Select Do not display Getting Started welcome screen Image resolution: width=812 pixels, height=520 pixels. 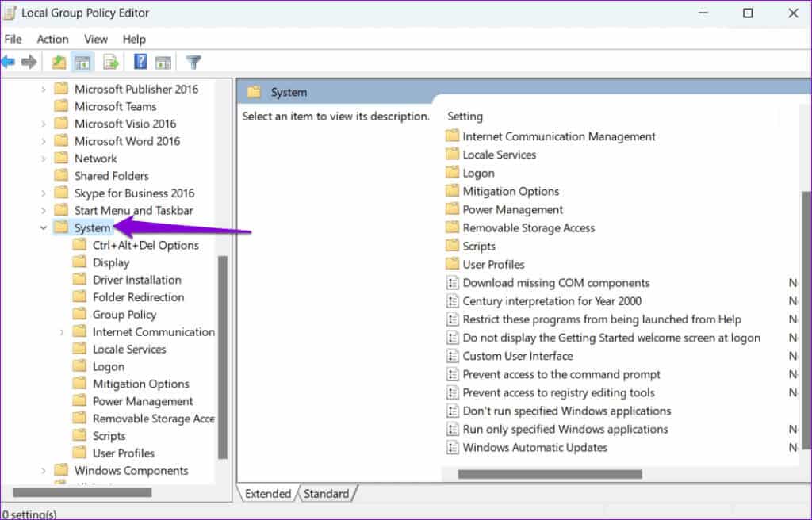tap(611, 338)
